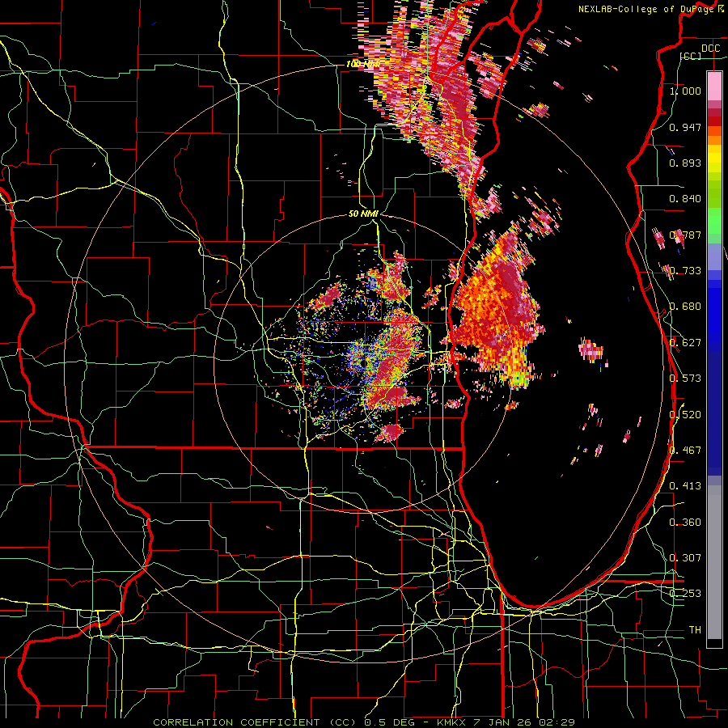
Task: Click the 0.733 scale value
Action: 685,271
